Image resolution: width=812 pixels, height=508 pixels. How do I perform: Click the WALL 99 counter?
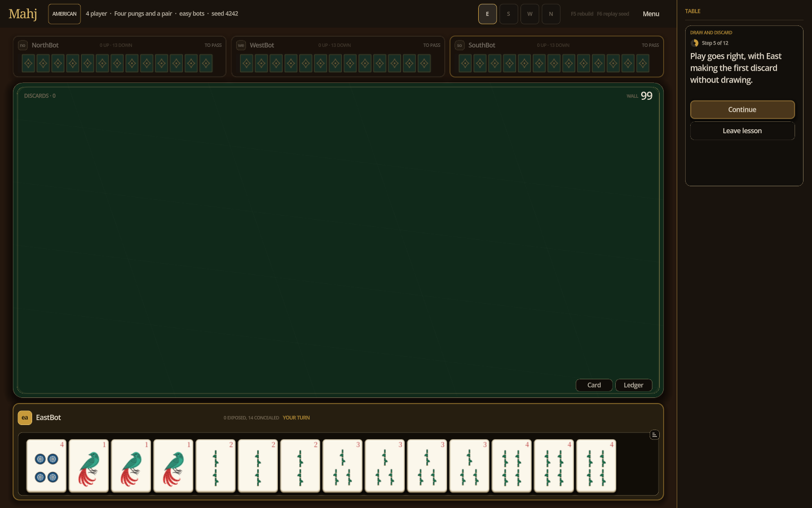[x=639, y=96]
